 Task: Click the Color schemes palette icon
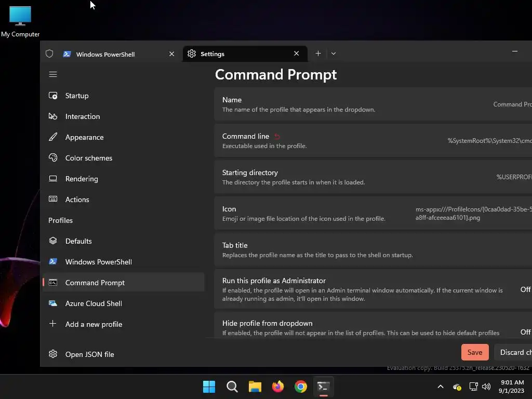(53, 158)
